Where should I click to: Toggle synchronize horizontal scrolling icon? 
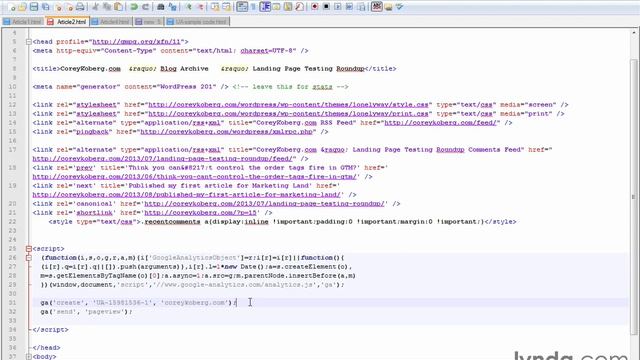click(x=226, y=7)
